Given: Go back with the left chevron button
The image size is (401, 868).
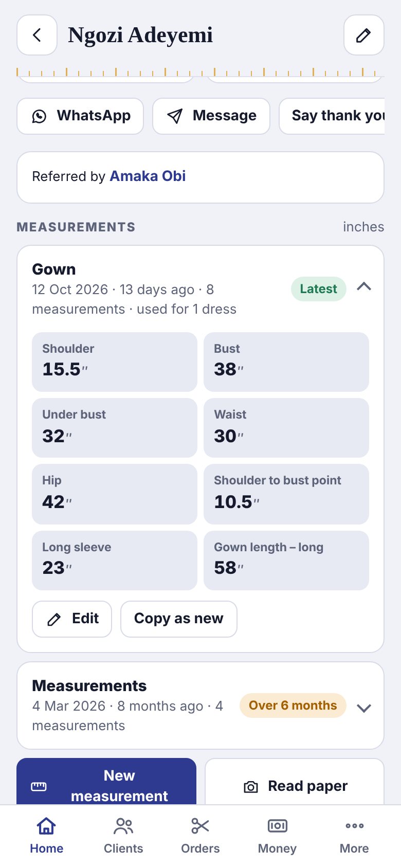Looking at the screenshot, I should pos(37,35).
